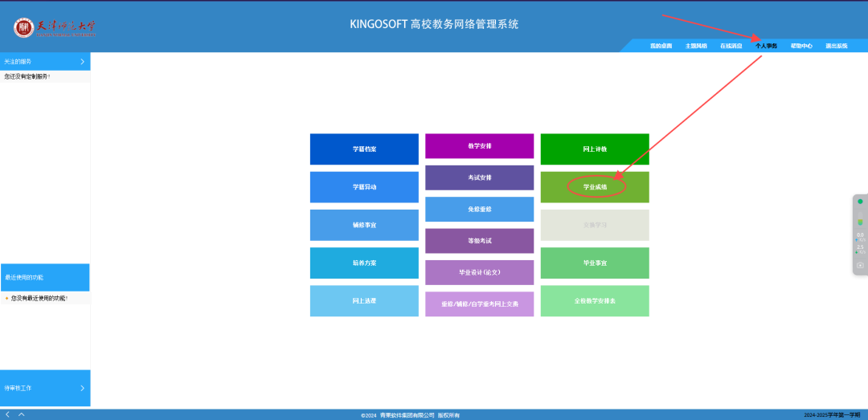Select 主题风格 from the top menu

point(696,46)
